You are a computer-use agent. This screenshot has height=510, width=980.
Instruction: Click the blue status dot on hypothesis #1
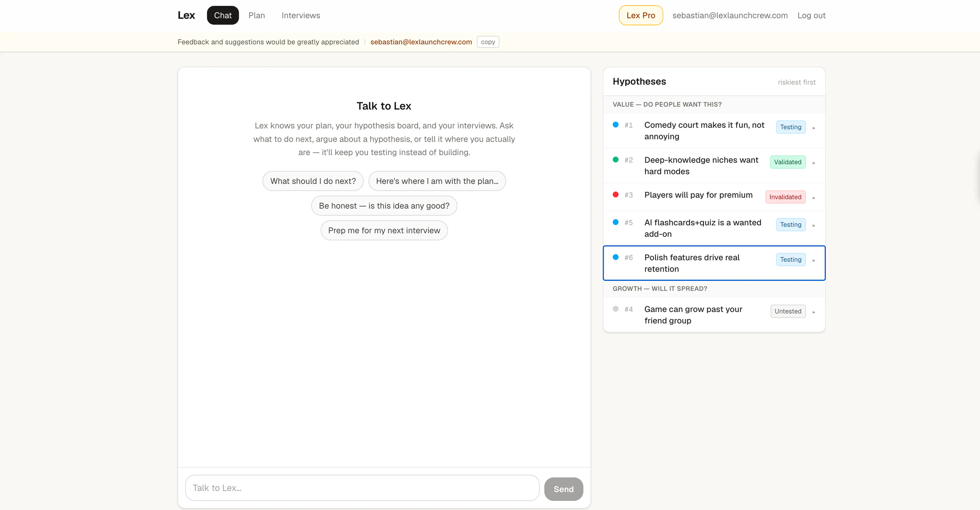point(616,125)
